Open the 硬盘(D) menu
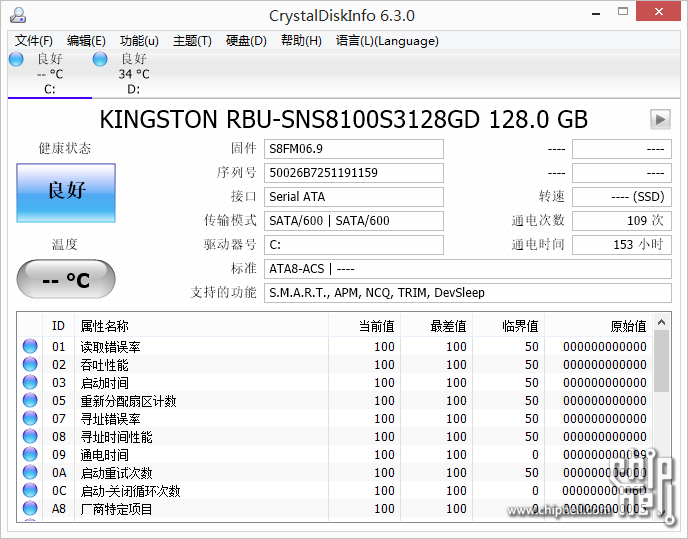Image resolution: width=688 pixels, height=539 pixels. pos(246,41)
